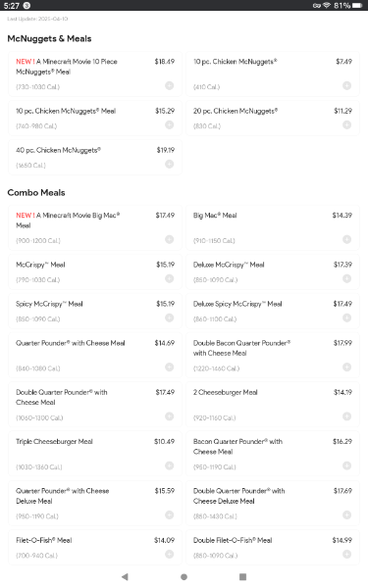Tap plus icon for Double Filet-O-Fish Meal
Screen dimensions: 368x588
(347, 555)
